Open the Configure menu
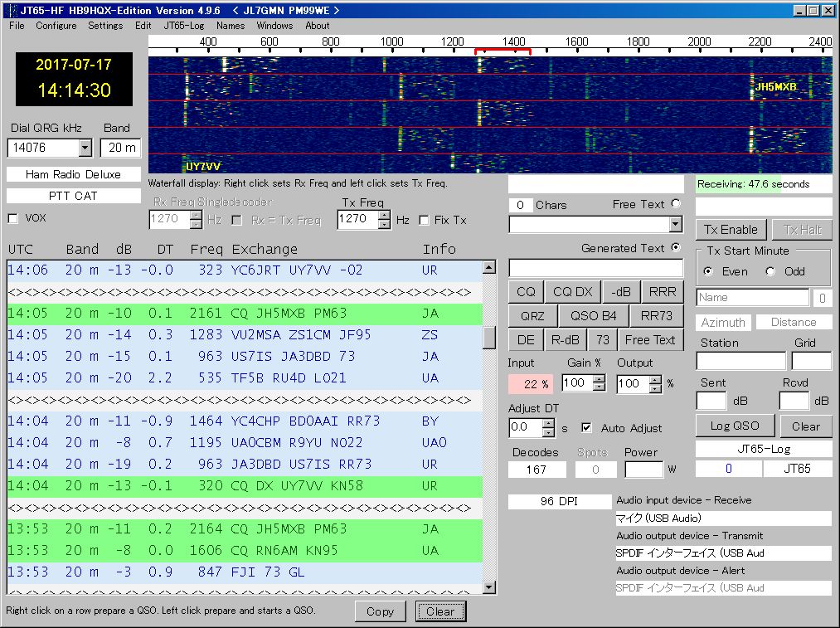Screen dimensions: 840x628 click(56, 25)
